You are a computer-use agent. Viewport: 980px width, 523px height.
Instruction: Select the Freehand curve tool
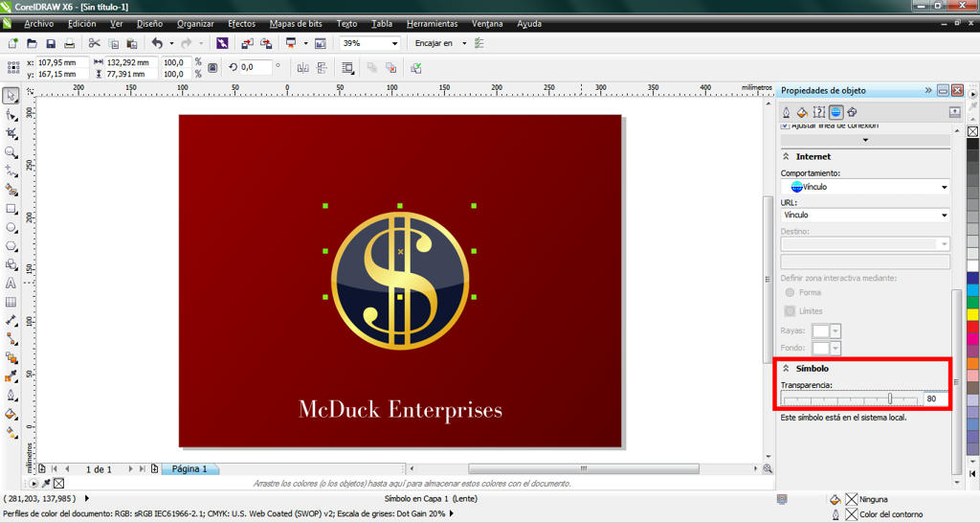(x=11, y=171)
